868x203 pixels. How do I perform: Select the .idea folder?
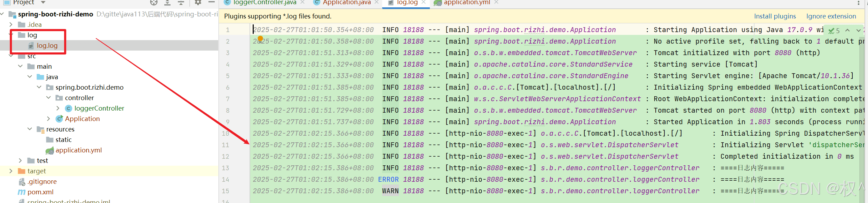tap(34, 24)
